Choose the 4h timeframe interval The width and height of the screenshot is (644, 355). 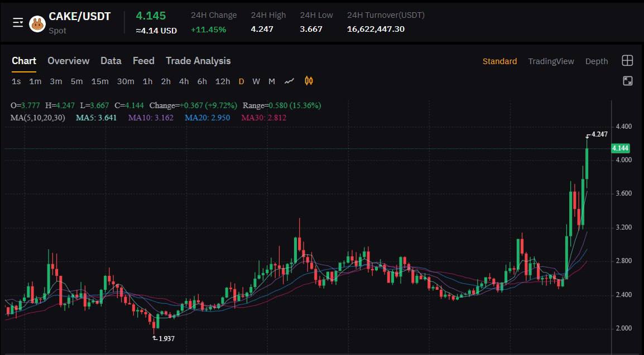184,81
